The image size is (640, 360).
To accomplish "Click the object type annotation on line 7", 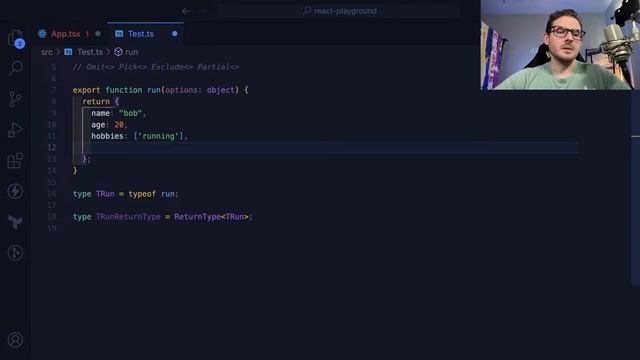I will click(x=220, y=90).
